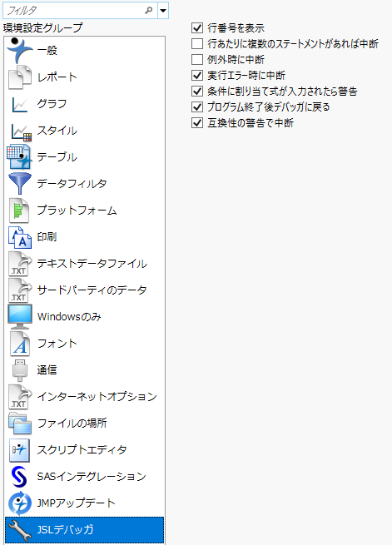Uncheck プログラム終了後デバッガに戻る checkbox
The height and width of the screenshot is (545, 392).
click(197, 107)
